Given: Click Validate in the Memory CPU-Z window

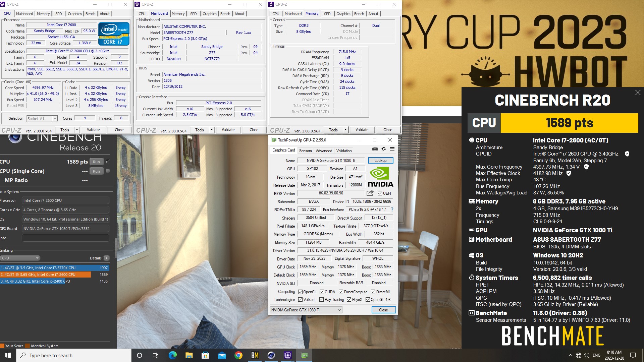Looking at the screenshot, I should [x=362, y=130].
